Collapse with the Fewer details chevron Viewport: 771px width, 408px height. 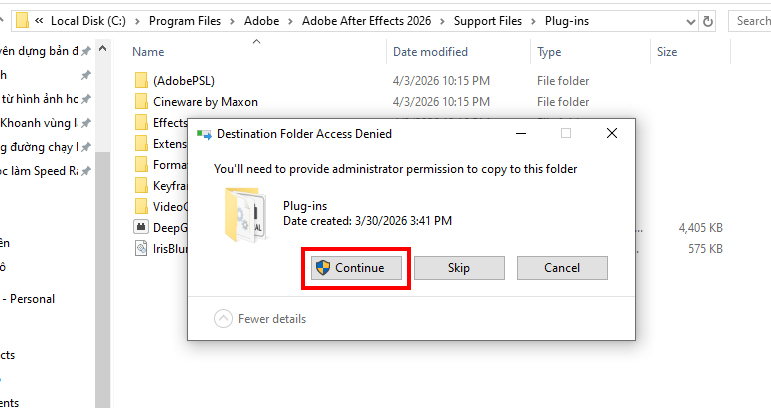[224, 319]
